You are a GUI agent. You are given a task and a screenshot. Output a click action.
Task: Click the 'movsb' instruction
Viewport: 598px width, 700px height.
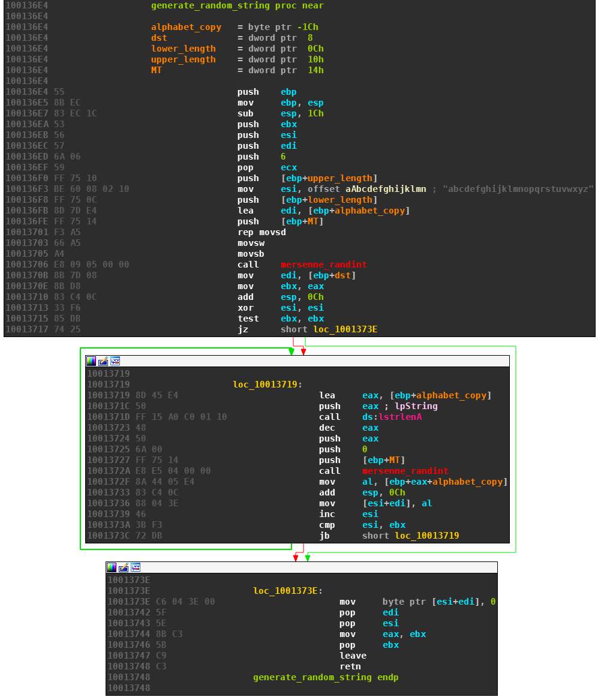pyautogui.click(x=251, y=254)
